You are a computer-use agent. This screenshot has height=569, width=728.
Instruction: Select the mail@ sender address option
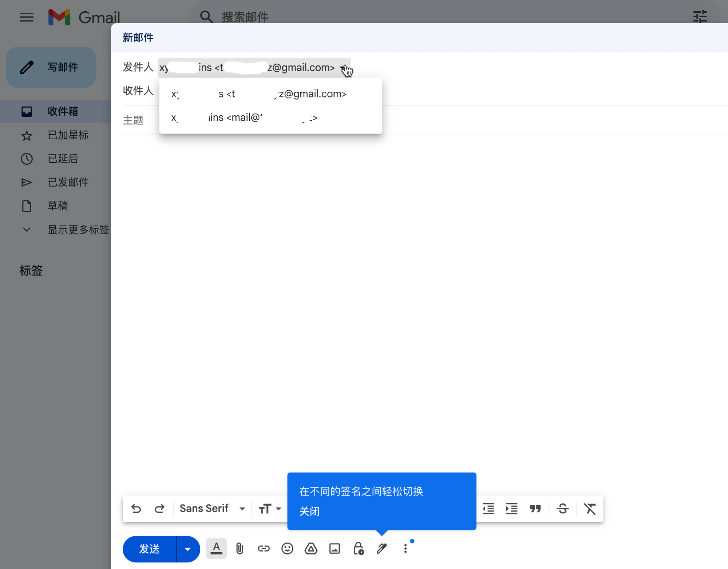point(244,118)
